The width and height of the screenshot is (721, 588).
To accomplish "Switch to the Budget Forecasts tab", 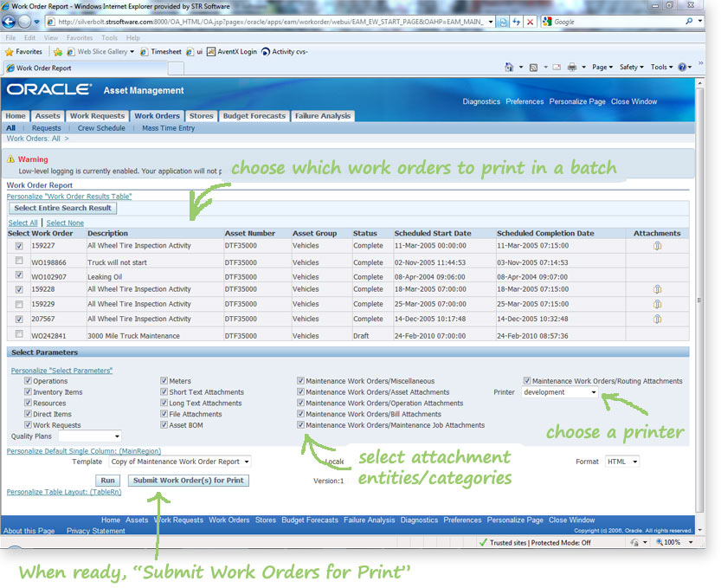I will click(x=254, y=116).
